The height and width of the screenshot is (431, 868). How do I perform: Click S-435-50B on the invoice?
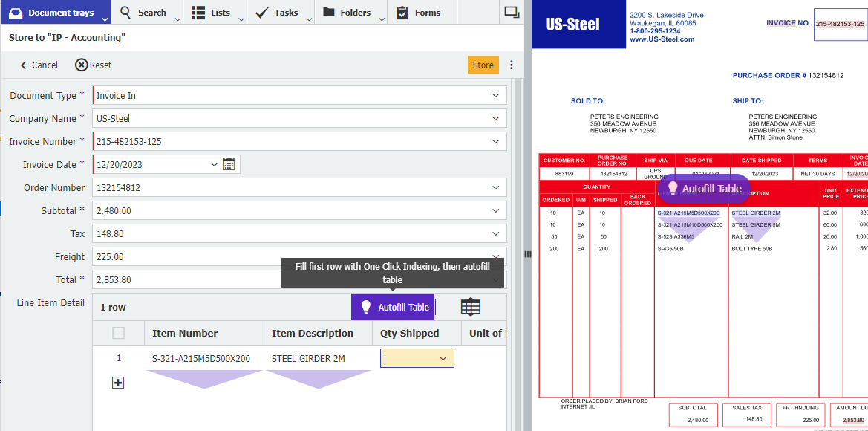pos(670,249)
